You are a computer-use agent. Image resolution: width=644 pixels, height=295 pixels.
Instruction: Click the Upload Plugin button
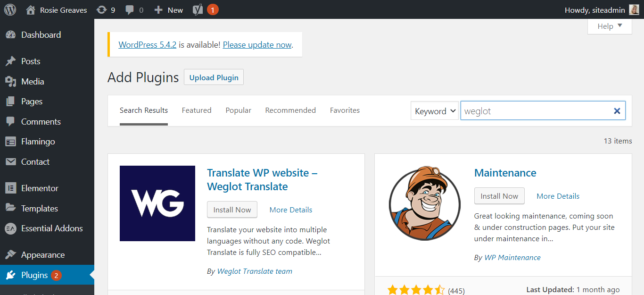[214, 77]
